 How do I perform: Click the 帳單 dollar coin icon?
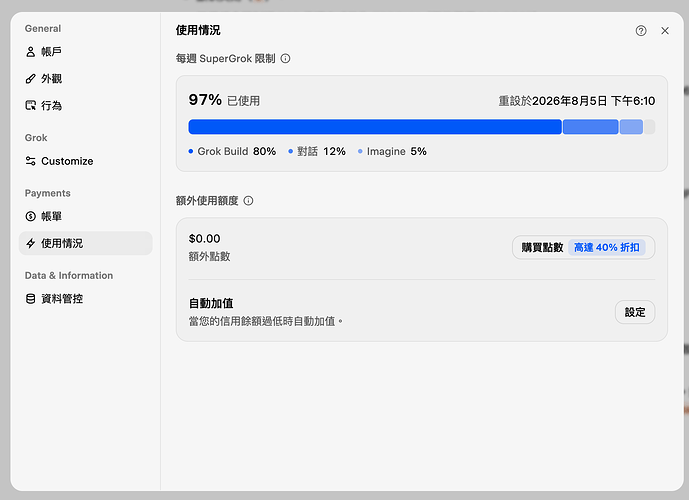click(x=30, y=216)
